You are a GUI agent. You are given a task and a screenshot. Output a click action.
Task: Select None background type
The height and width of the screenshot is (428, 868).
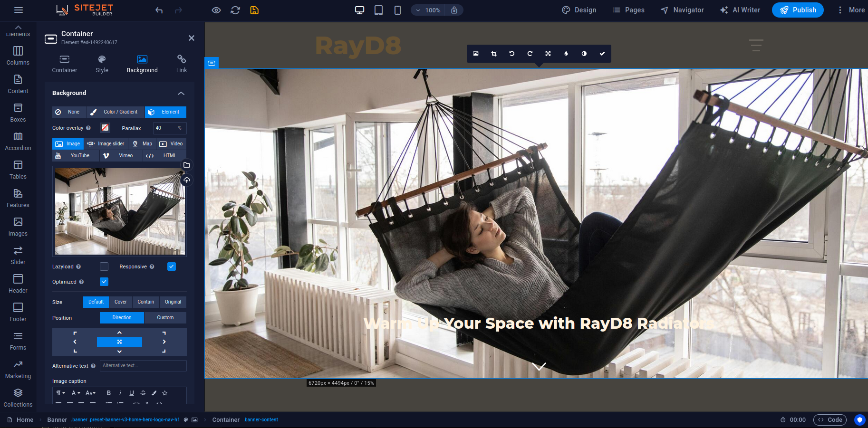(69, 112)
